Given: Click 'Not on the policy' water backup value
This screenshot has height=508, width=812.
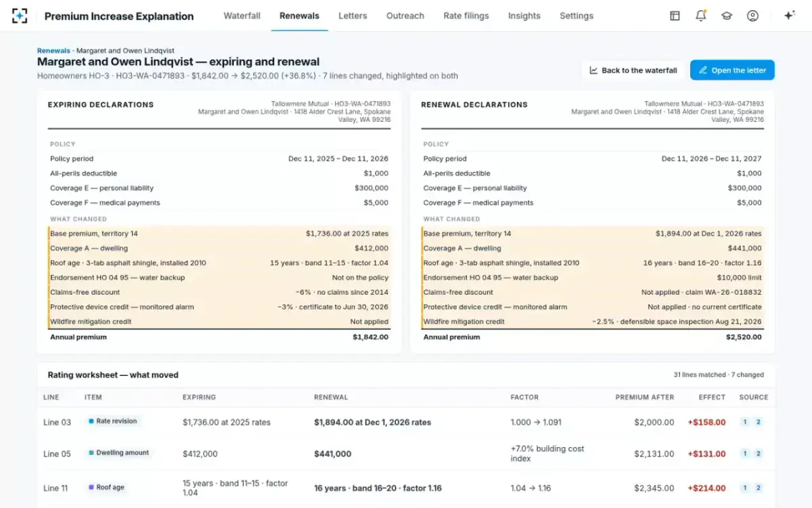Looking at the screenshot, I should click(x=360, y=278).
